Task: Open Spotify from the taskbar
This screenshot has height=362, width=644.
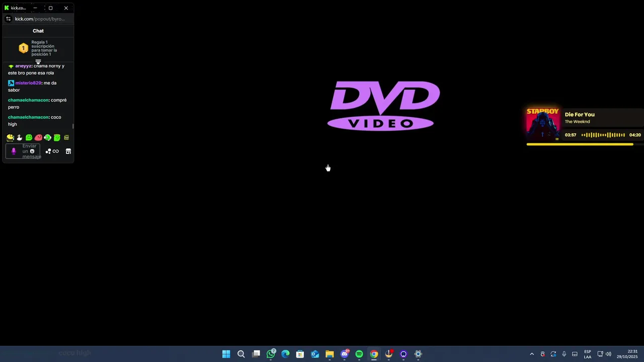Action: tap(359, 354)
